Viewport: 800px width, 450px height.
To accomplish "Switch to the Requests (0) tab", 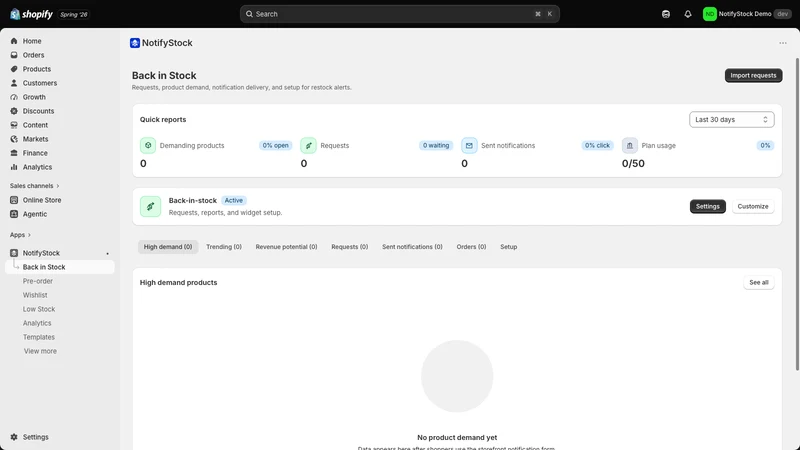I will (349, 247).
